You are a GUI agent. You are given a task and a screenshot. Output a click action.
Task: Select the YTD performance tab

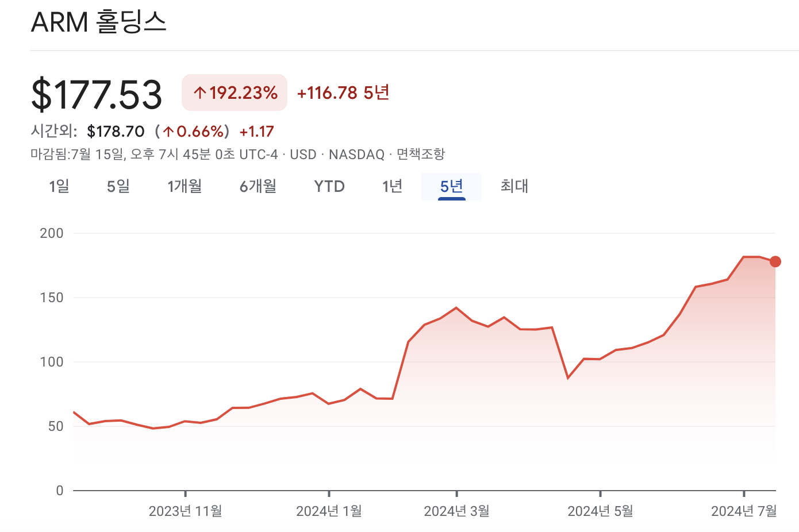[x=329, y=186]
